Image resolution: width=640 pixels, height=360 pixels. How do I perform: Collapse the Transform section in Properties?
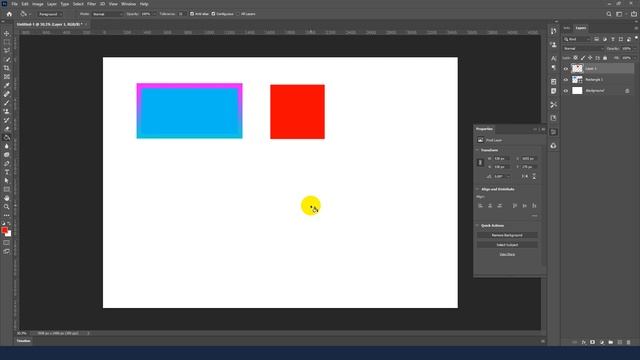coord(477,150)
